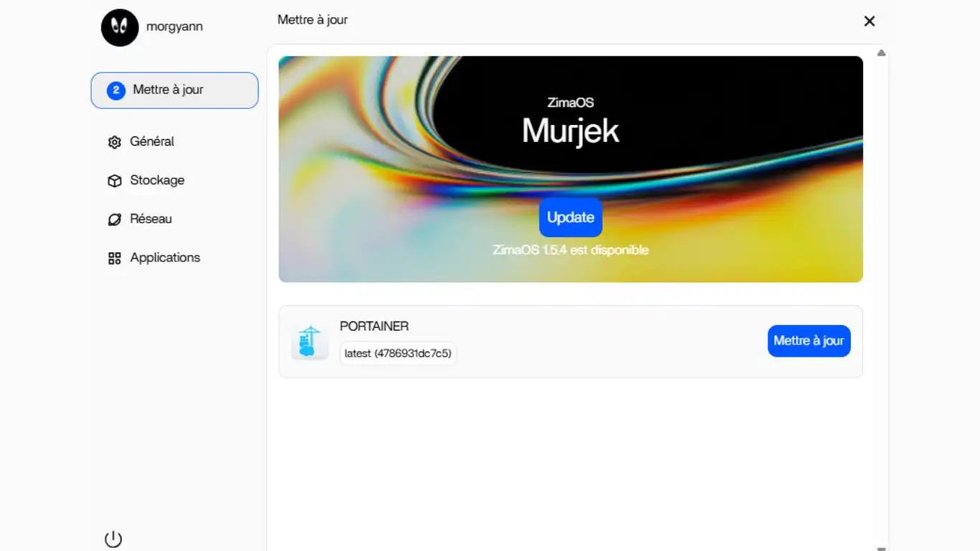Open the Mettre à jour sidebar tab

tap(174, 90)
